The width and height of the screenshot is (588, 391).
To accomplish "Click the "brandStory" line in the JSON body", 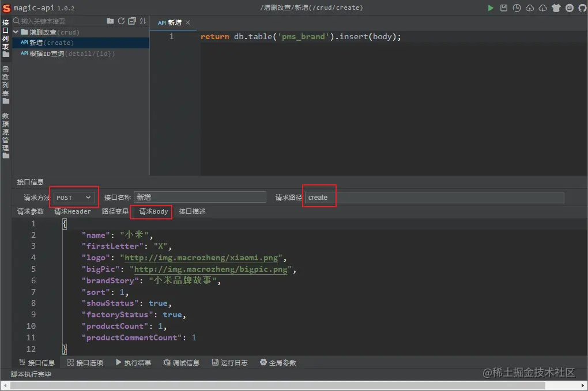I will point(151,280).
